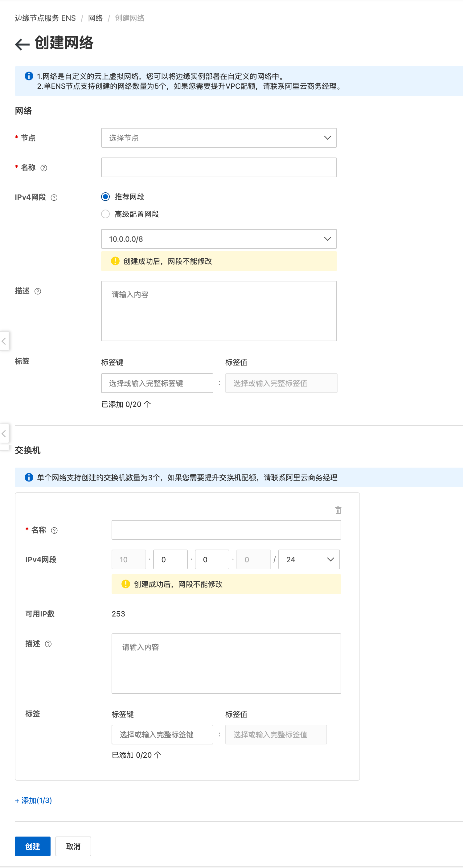Delete the switch card with trash icon
Image resolution: width=463 pixels, height=868 pixels.
point(338,510)
